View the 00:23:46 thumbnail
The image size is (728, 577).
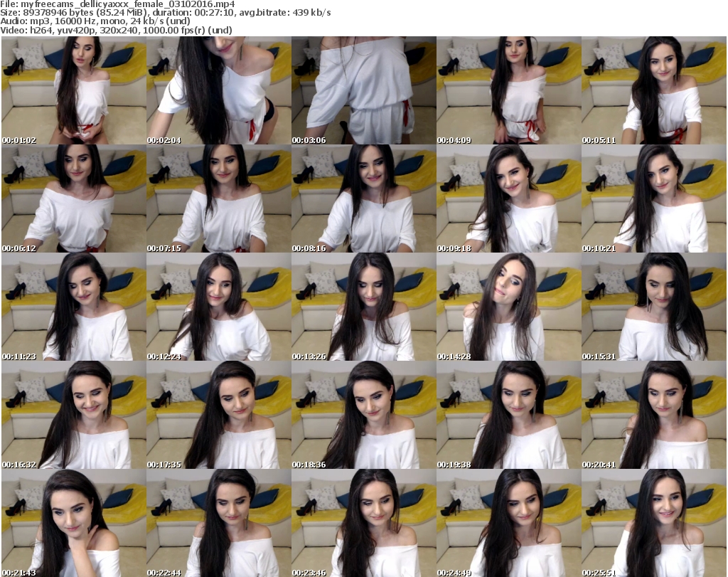point(363,523)
